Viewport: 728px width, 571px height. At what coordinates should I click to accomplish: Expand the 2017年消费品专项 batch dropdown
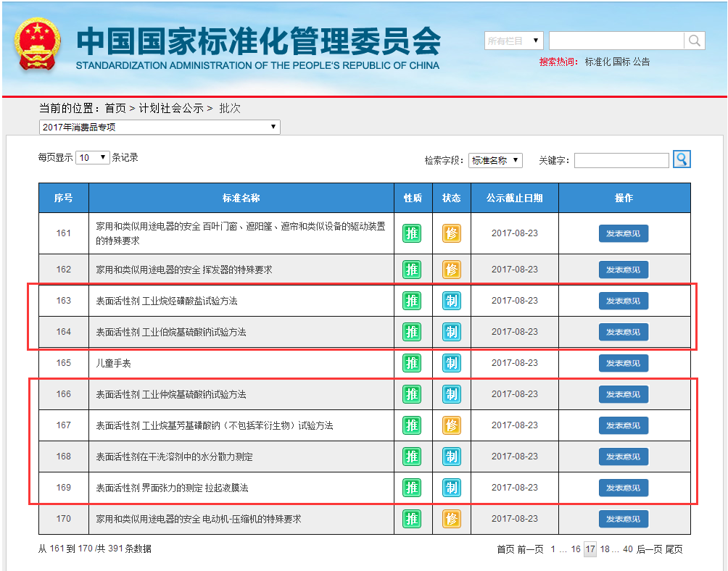tap(160, 128)
